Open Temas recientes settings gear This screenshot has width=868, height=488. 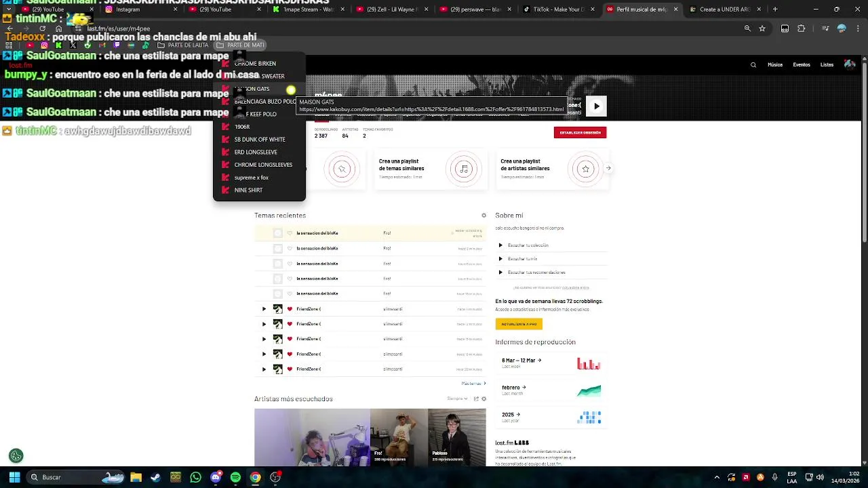point(484,216)
